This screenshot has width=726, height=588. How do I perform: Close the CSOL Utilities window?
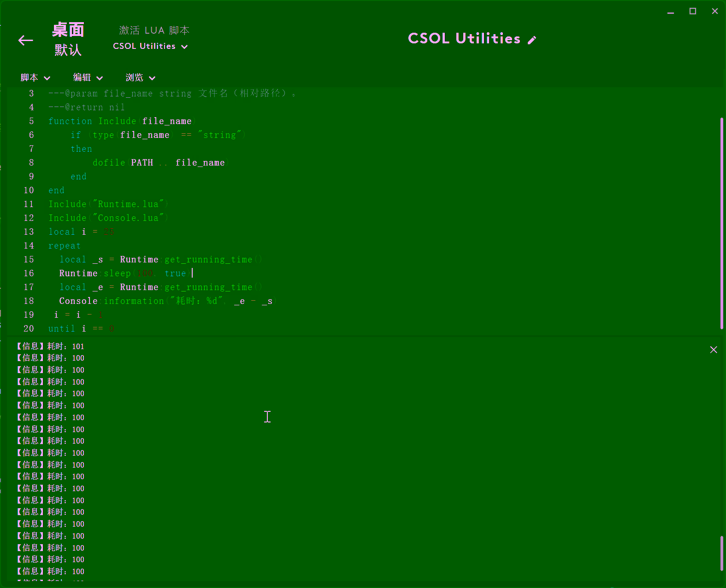tap(714, 12)
